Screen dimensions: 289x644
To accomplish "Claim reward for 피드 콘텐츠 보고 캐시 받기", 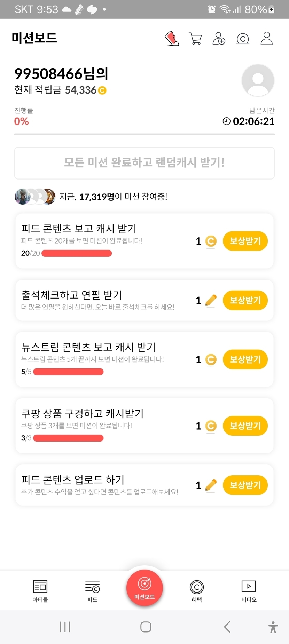I will [x=245, y=241].
